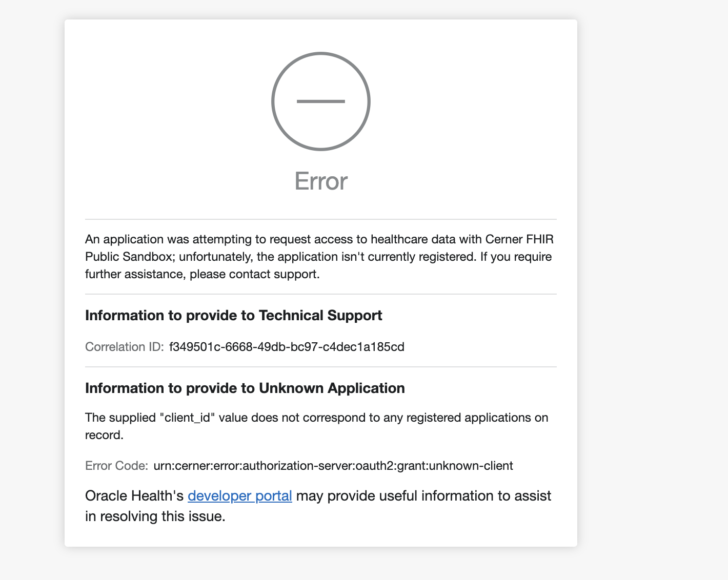Click the horizontal dash inside the circle
Viewport: 728px width, 580px height.
(x=320, y=101)
